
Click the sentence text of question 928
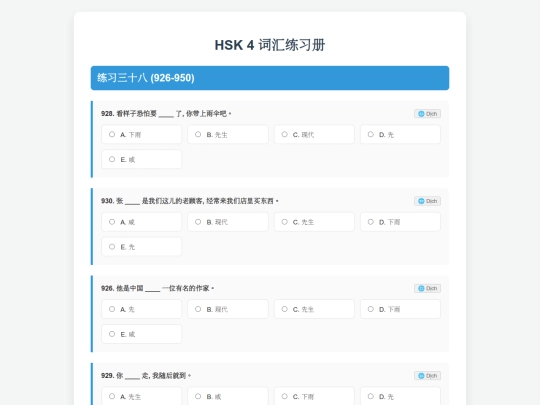point(166,114)
